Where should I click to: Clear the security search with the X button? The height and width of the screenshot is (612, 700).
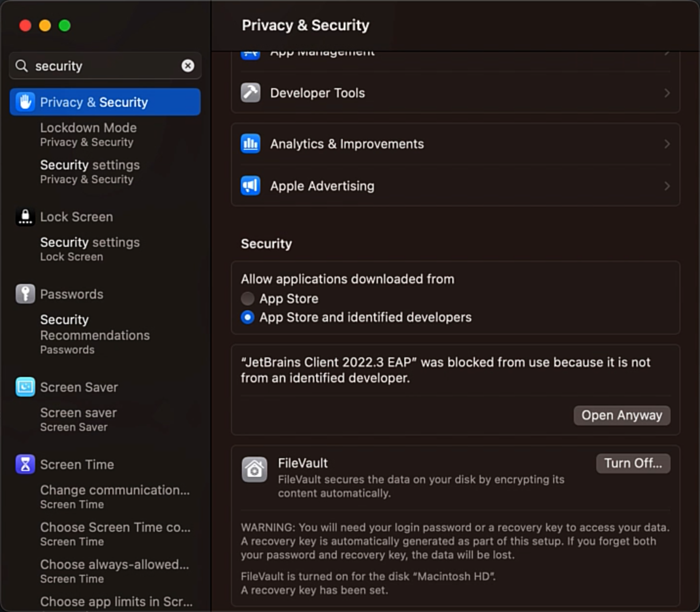point(188,66)
